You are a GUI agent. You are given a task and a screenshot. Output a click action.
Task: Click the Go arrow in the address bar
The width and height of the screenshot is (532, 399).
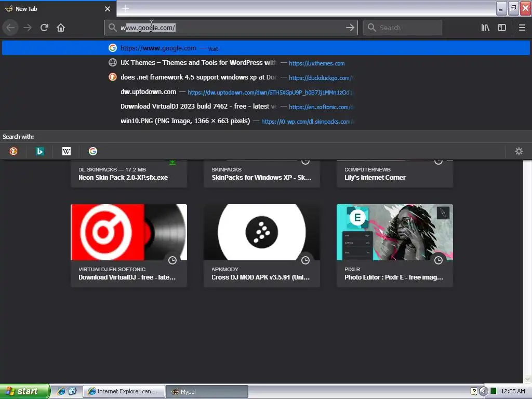[350, 28]
